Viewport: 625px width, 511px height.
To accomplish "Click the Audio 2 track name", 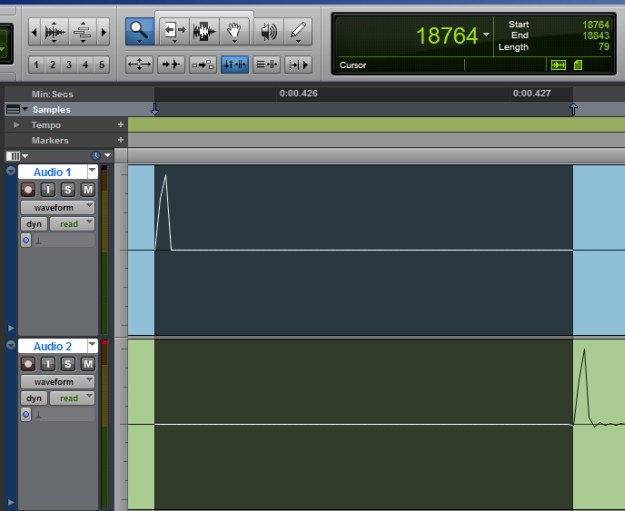I will (53, 346).
